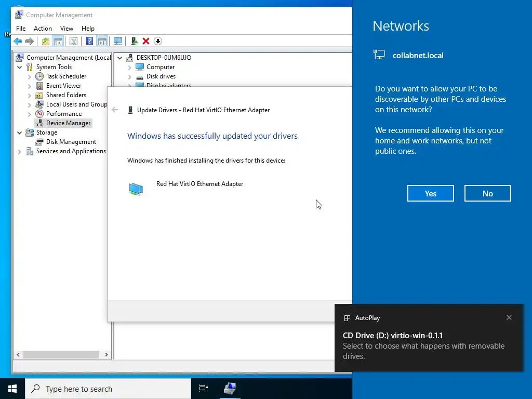Click No to deny network discovery
The width and height of the screenshot is (532, 399).
tap(487, 193)
